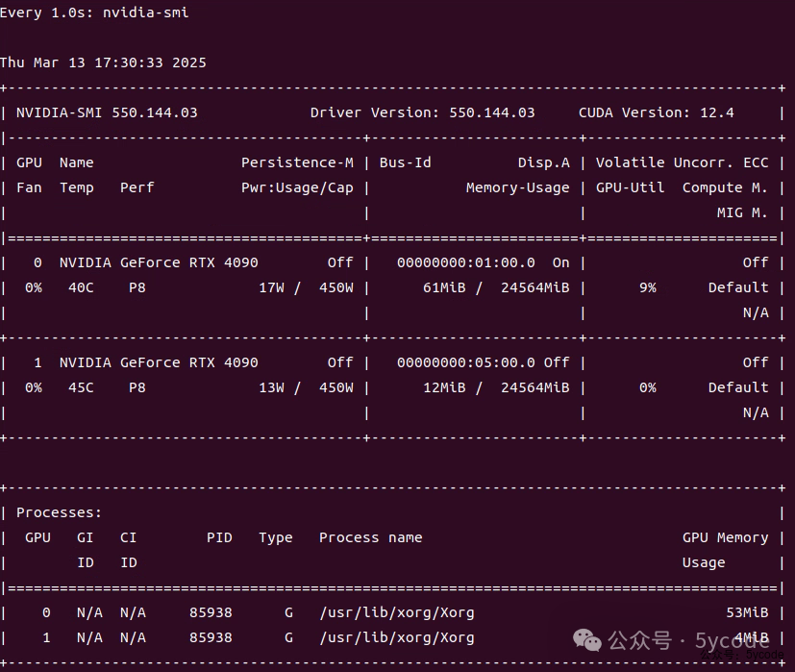This screenshot has height=672, width=795.
Task: Select the "Processes:" section label
Action: point(59,512)
